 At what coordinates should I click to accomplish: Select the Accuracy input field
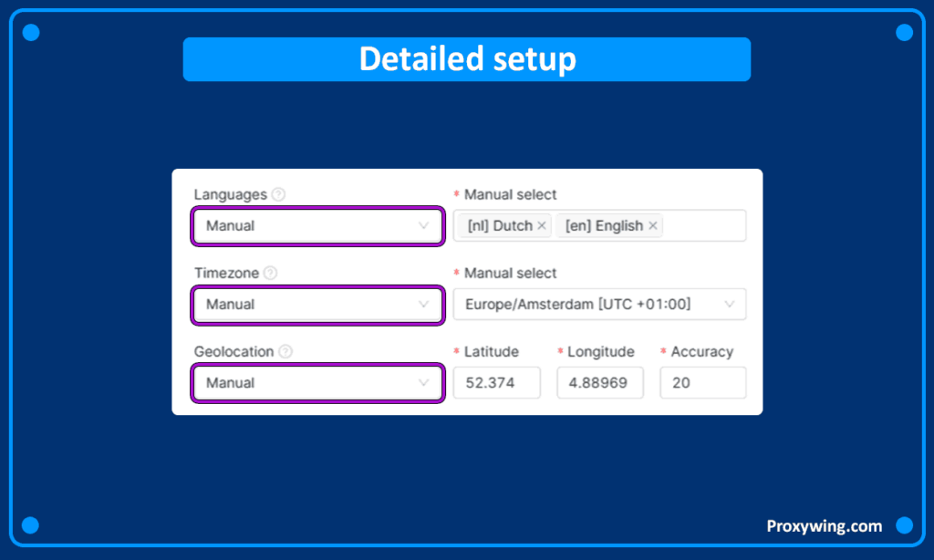(703, 383)
